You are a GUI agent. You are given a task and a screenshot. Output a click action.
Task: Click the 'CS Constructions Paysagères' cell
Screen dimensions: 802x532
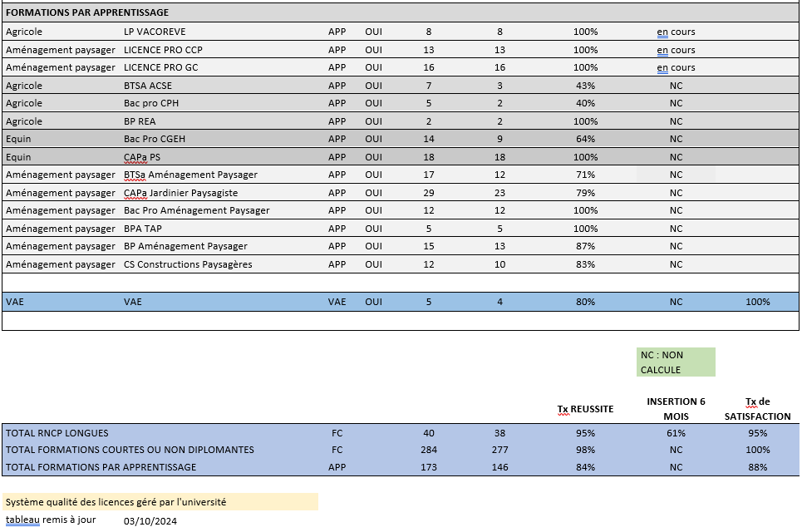pyautogui.click(x=188, y=264)
